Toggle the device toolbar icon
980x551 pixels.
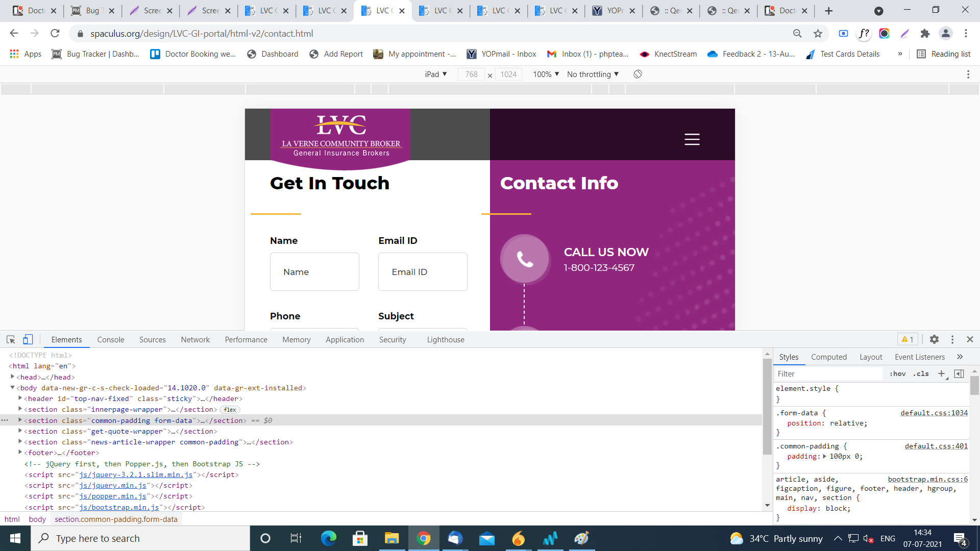(x=28, y=339)
